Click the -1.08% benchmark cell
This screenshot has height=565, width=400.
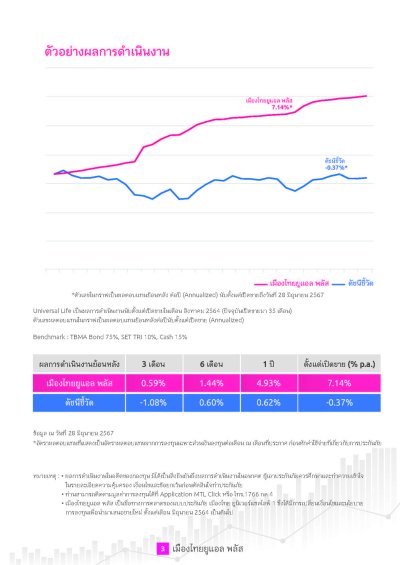click(154, 402)
